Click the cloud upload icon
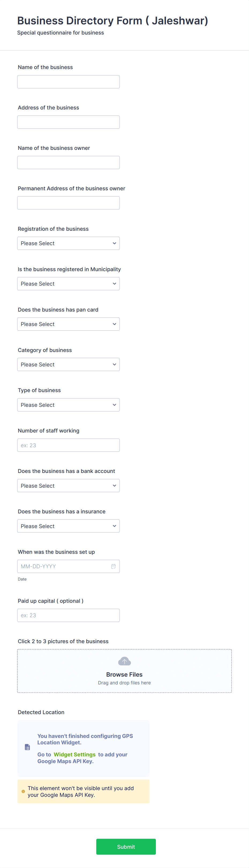The image size is (249, 868). point(124,661)
